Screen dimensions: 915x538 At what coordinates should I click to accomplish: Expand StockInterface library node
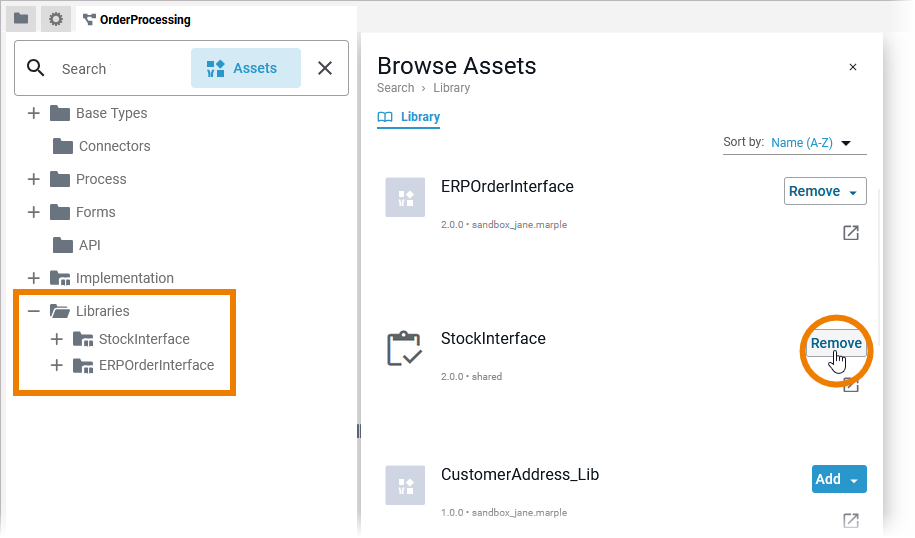pyautogui.click(x=57, y=339)
